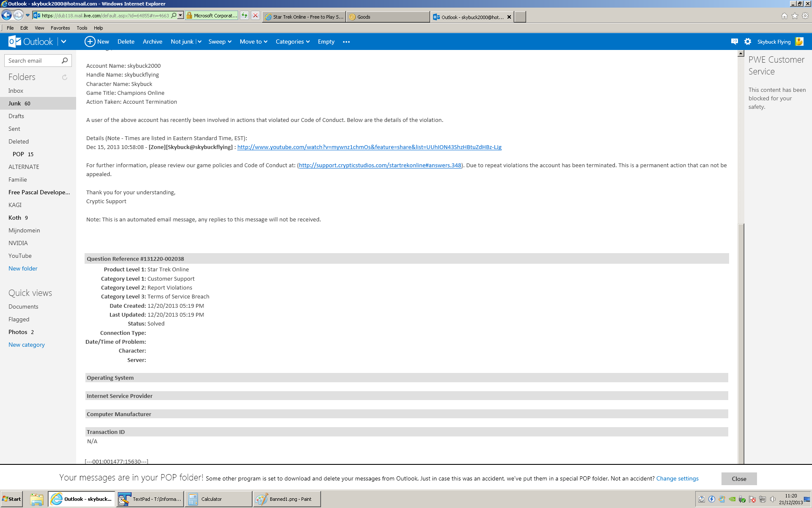The width and height of the screenshot is (812, 508).
Task: Open the Inbox folder
Action: point(16,91)
